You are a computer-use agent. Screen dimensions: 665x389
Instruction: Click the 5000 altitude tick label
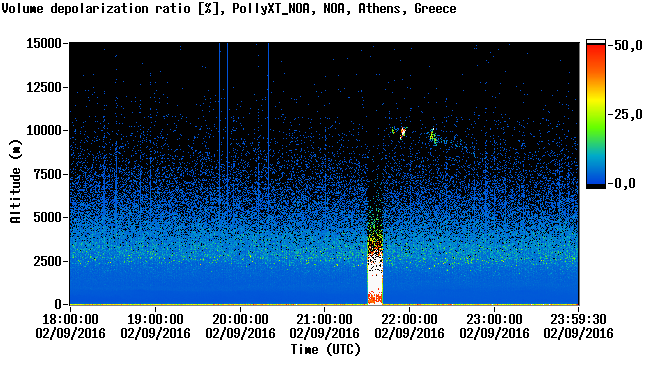point(48,218)
